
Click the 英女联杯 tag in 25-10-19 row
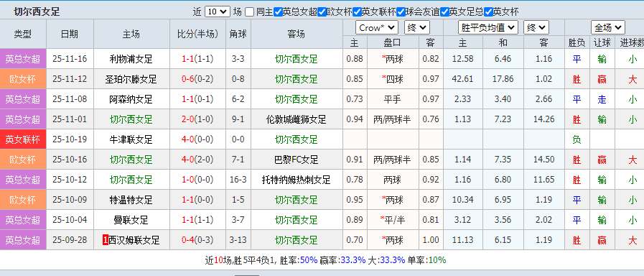click(x=23, y=139)
